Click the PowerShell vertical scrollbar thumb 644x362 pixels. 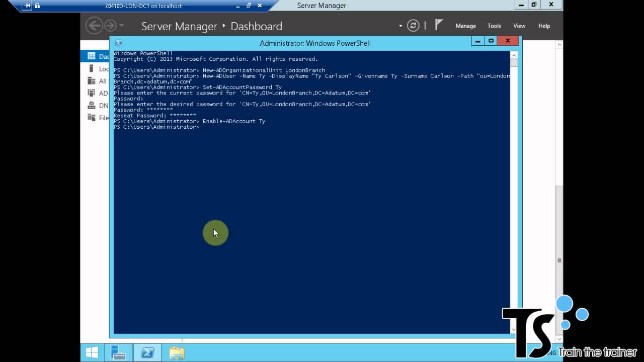click(x=514, y=63)
